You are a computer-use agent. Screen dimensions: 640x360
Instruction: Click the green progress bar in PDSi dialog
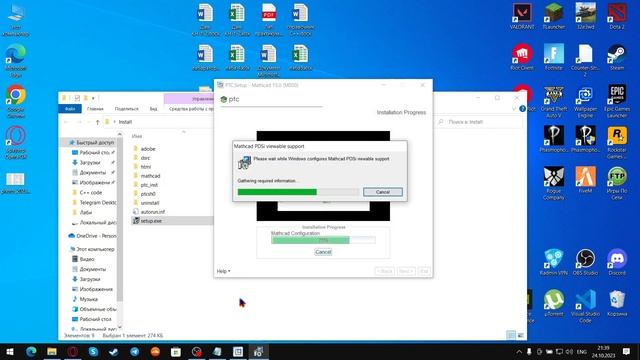coord(298,192)
